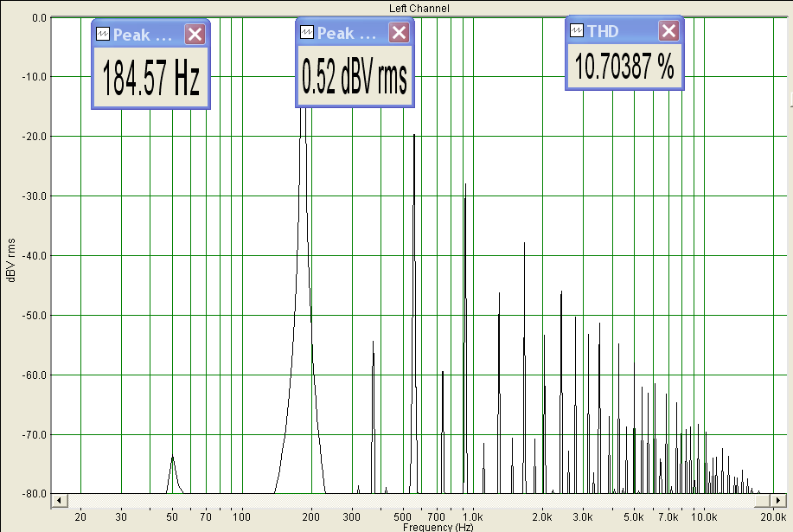Click the 200 frequency axis tick label

[311, 517]
